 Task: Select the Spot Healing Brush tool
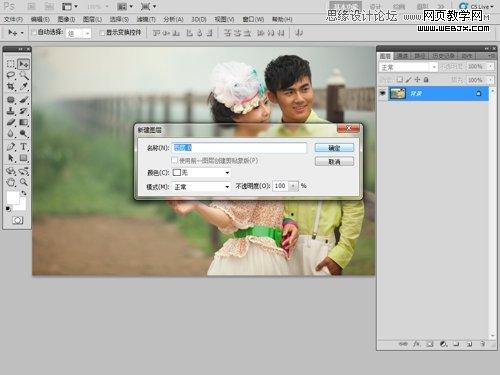pos(11,100)
